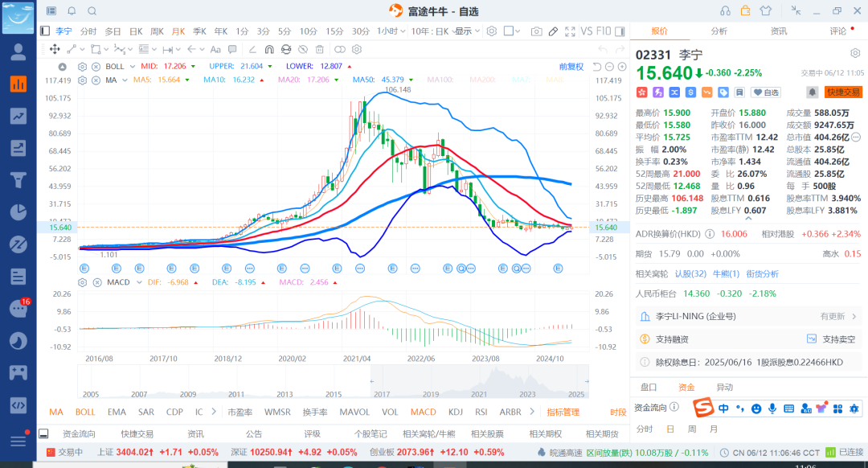This screenshot has width=868, height=468.
Task: Open messages chat icon with badge 16
Action: [18, 309]
